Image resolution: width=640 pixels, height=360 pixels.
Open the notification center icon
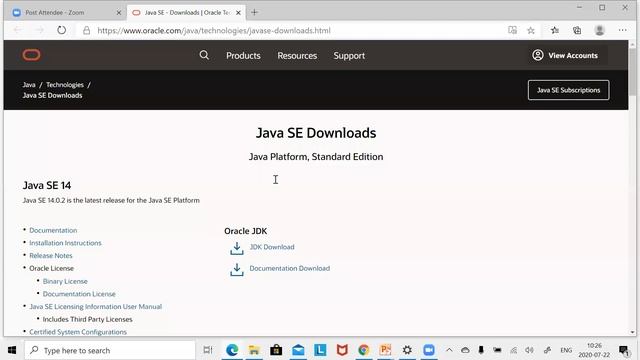click(x=624, y=350)
